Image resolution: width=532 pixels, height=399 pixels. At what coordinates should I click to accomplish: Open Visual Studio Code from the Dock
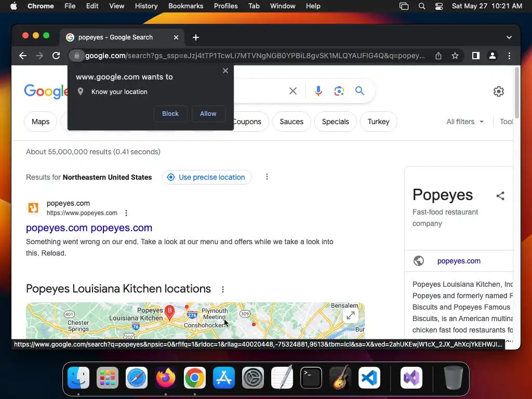(369, 378)
